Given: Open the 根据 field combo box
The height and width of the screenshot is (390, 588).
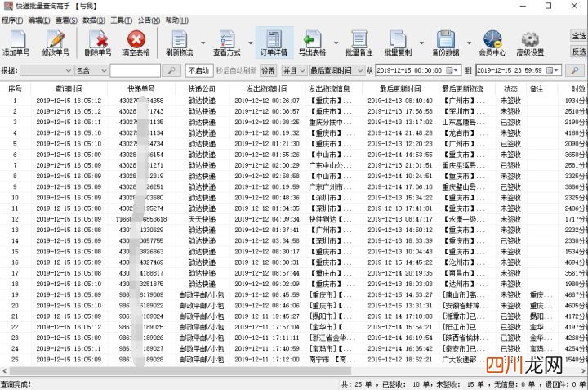Looking at the screenshot, I should [x=46, y=70].
